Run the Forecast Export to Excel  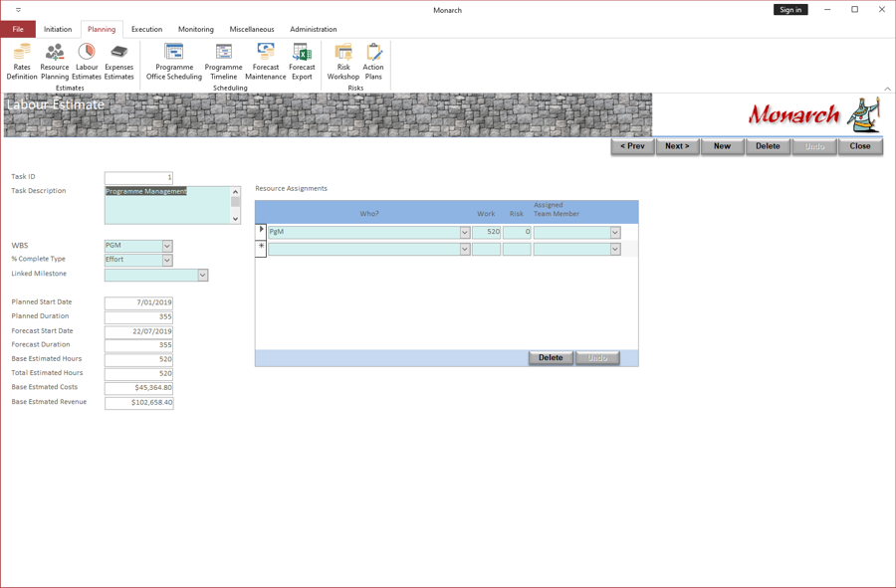click(302, 62)
